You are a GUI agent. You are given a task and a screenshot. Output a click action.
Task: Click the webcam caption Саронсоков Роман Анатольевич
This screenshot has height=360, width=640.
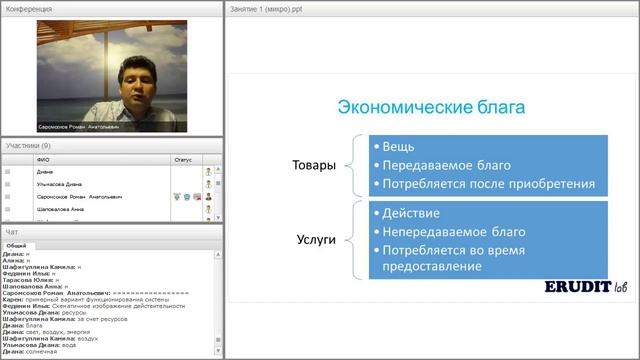79,127
